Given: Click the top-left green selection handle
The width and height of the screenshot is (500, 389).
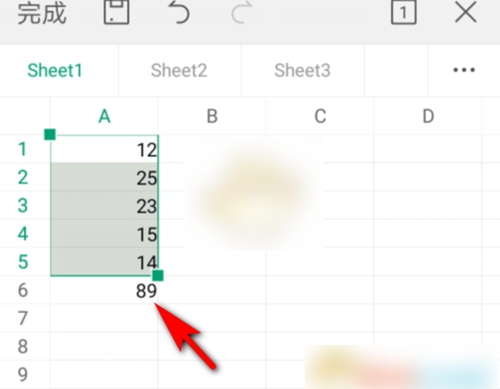Looking at the screenshot, I should tap(50, 135).
